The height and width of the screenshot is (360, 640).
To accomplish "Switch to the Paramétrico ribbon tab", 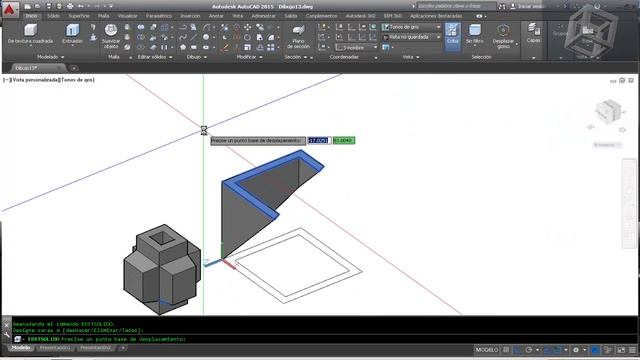I will pos(159,16).
